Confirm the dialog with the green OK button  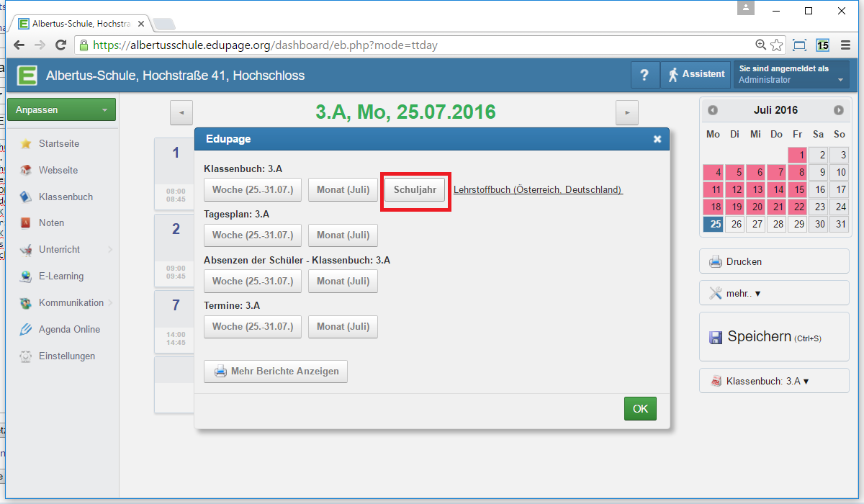(640, 408)
